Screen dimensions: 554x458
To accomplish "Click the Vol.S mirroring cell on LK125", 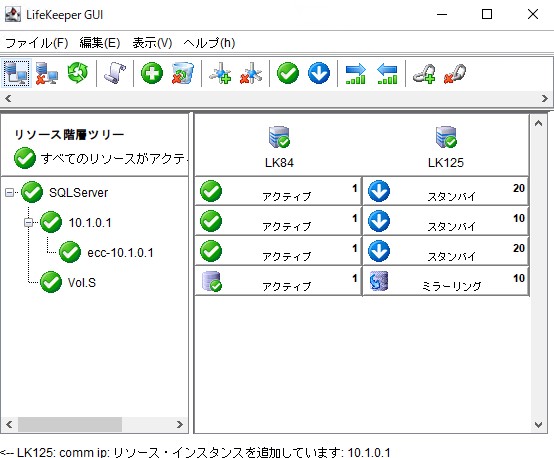I will tap(446, 281).
